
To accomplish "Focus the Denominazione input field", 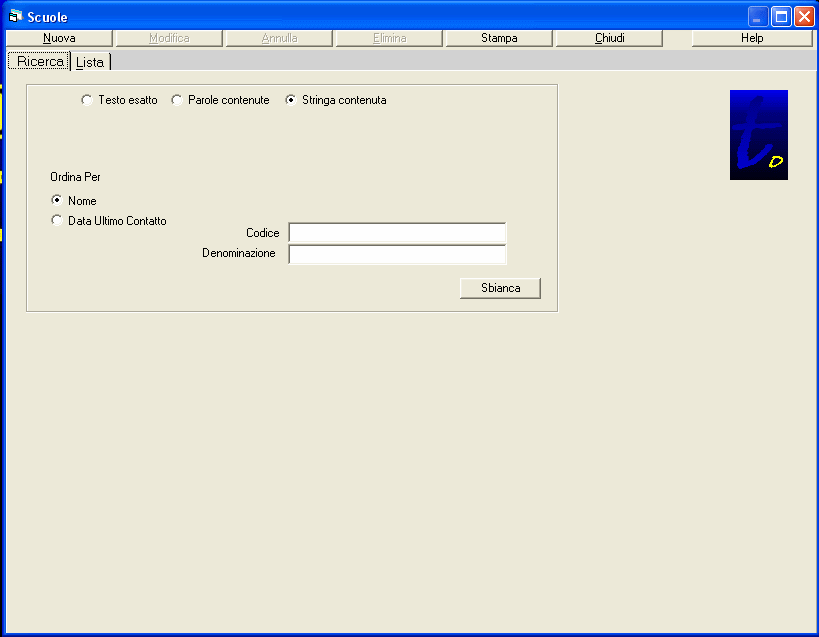I will coord(397,254).
